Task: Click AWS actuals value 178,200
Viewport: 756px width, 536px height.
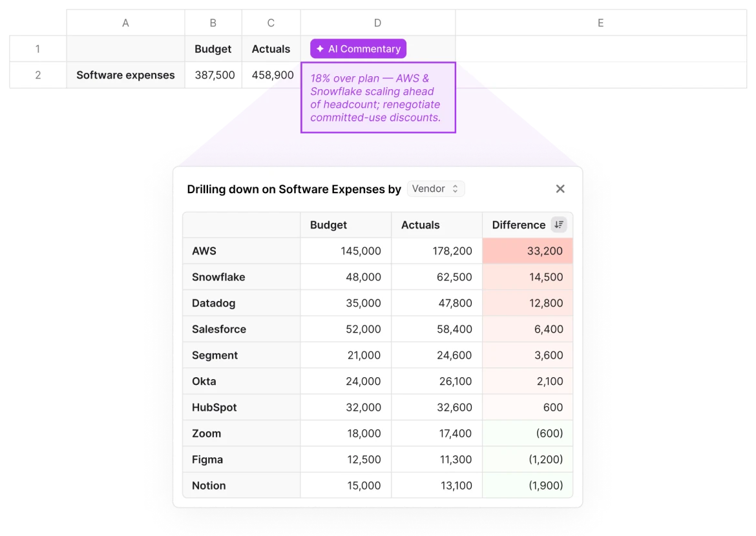Action: [437, 251]
